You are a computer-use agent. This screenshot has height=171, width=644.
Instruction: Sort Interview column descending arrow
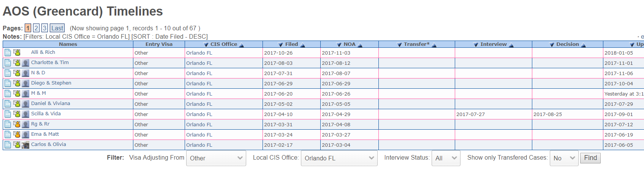tap(476, 45)
